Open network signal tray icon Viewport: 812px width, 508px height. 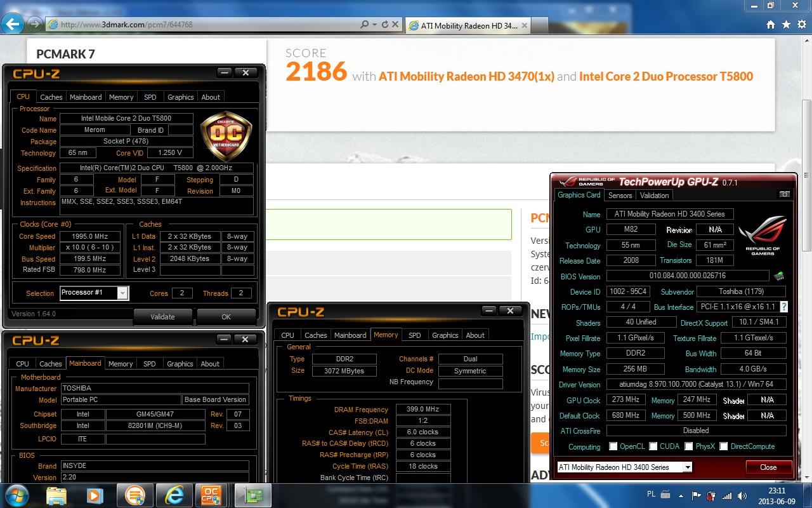click(x=726, y=496)
